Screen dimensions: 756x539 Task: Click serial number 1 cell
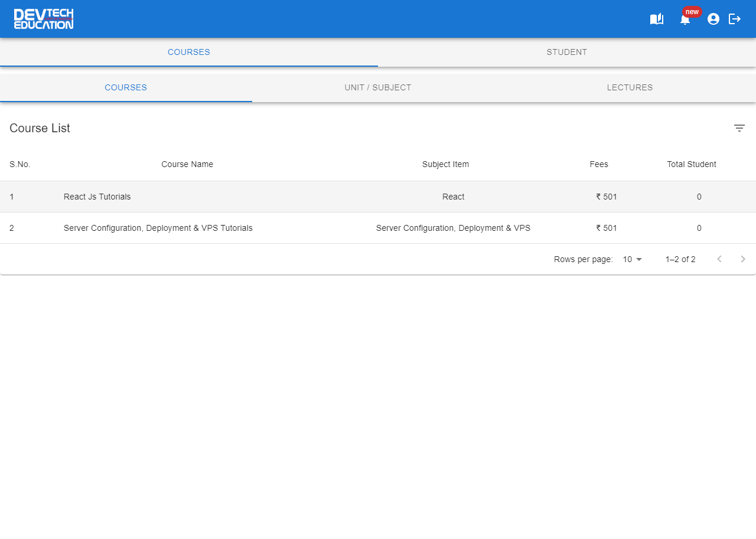click(12, 197)
